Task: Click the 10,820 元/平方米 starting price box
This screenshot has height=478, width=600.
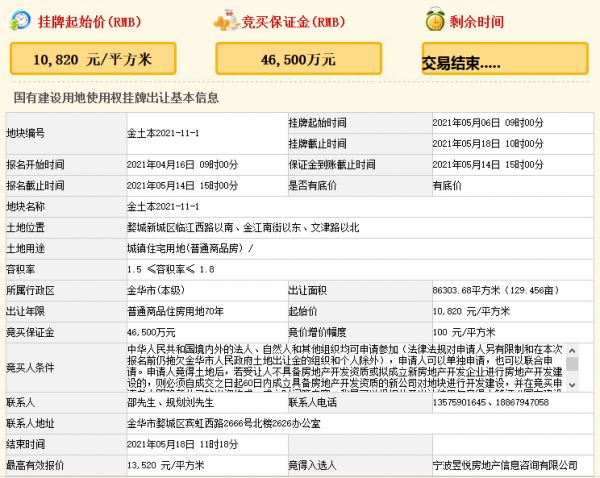Action: coord(93,59)
